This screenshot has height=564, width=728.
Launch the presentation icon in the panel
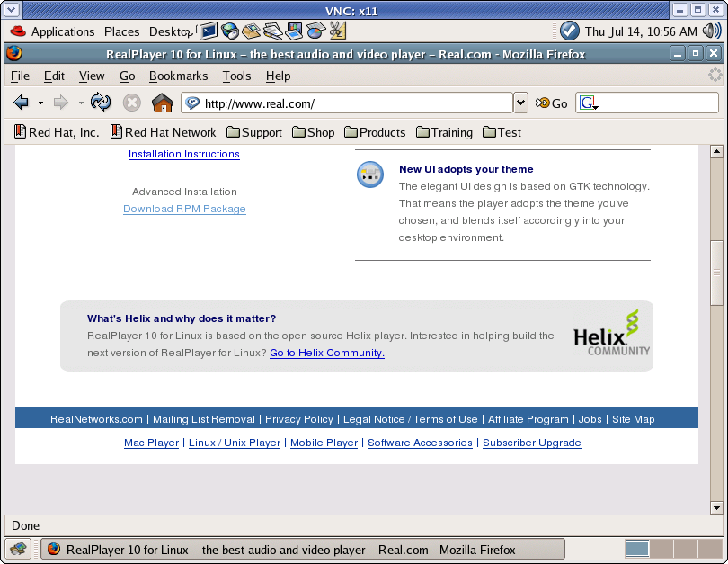click(295, 31)
